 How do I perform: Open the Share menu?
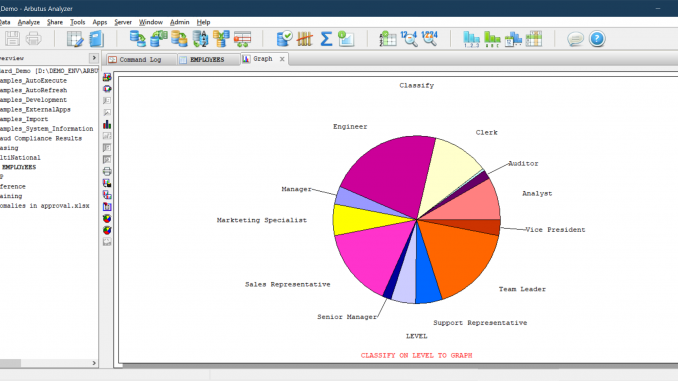(55, 22)
